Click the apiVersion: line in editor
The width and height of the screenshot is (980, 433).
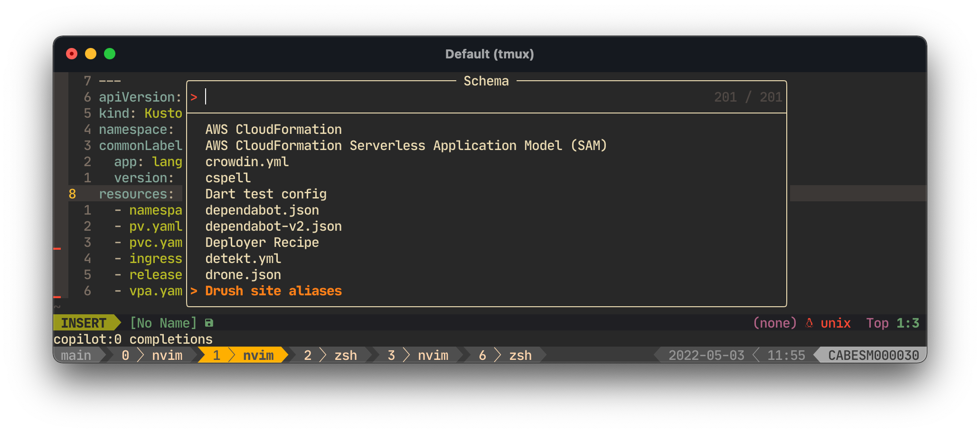point(140,97)
